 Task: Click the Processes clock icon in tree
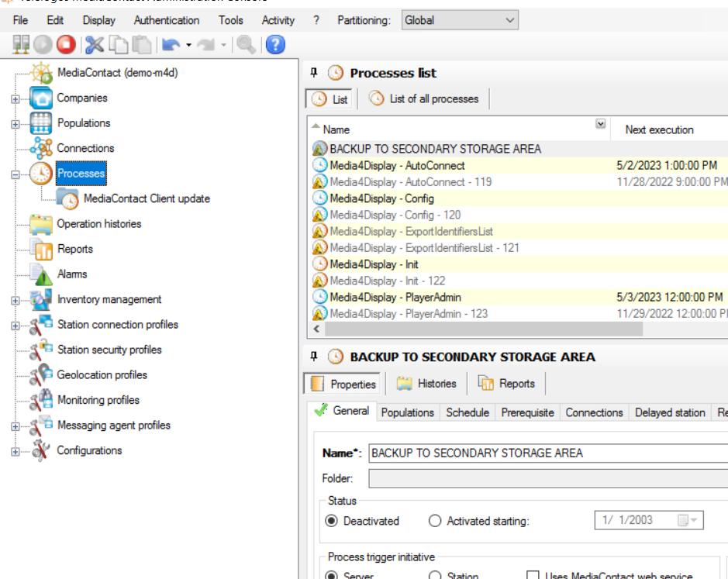coord(41,173)
